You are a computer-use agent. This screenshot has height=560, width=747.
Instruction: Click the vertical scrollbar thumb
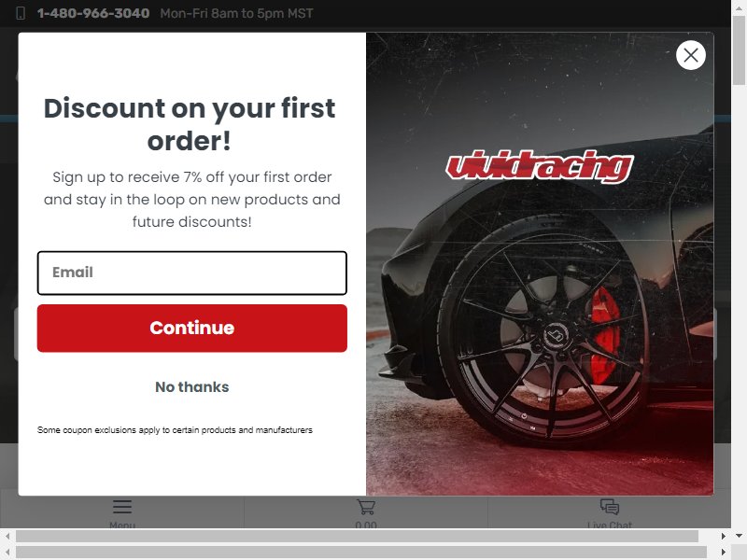[739, 49]
